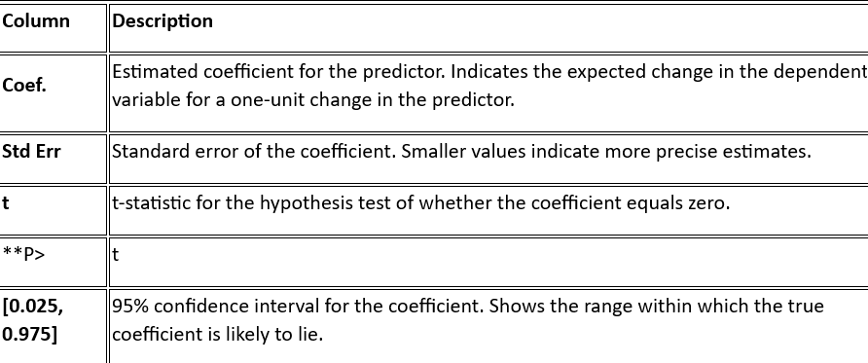Click 'Smaller values indicate more precise estimates' sentence
Viewport: 868px width, 363px height.
click(x=606, y=151)
